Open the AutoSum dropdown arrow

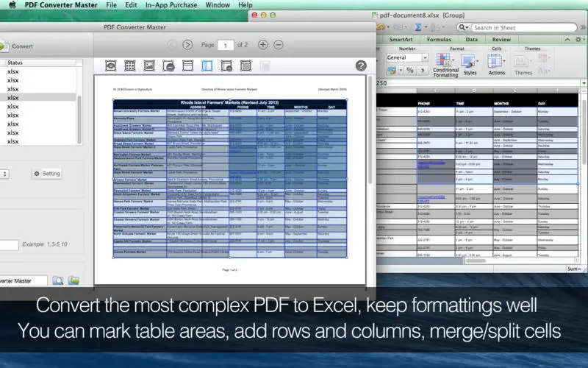[426, 27]
